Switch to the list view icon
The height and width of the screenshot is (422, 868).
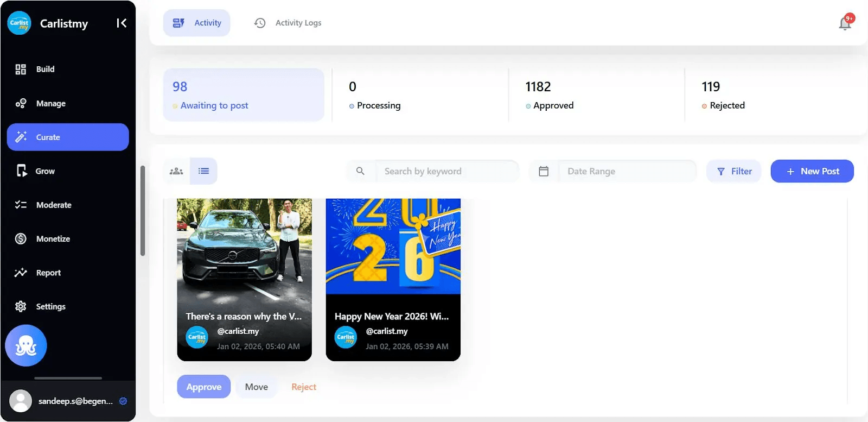coord(204,171)
